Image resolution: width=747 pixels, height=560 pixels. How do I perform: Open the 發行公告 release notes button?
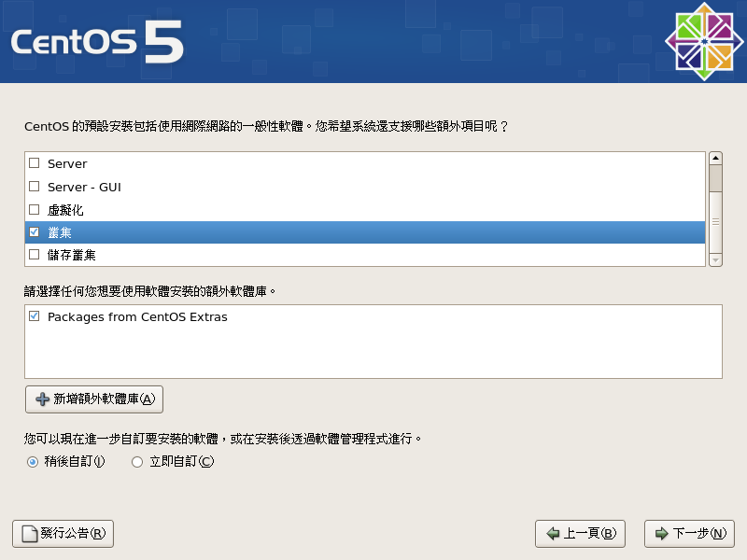(x=63, y=534)
